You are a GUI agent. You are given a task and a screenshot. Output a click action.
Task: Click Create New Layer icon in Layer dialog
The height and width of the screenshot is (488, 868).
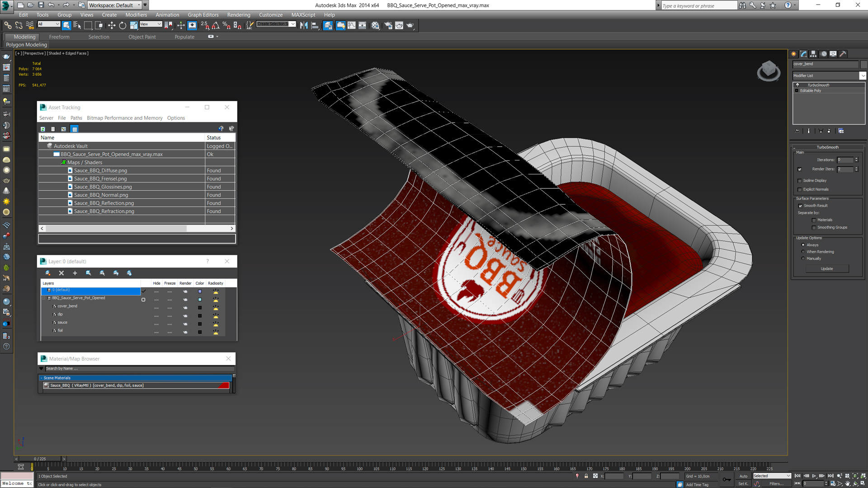[x=48, y=273]
